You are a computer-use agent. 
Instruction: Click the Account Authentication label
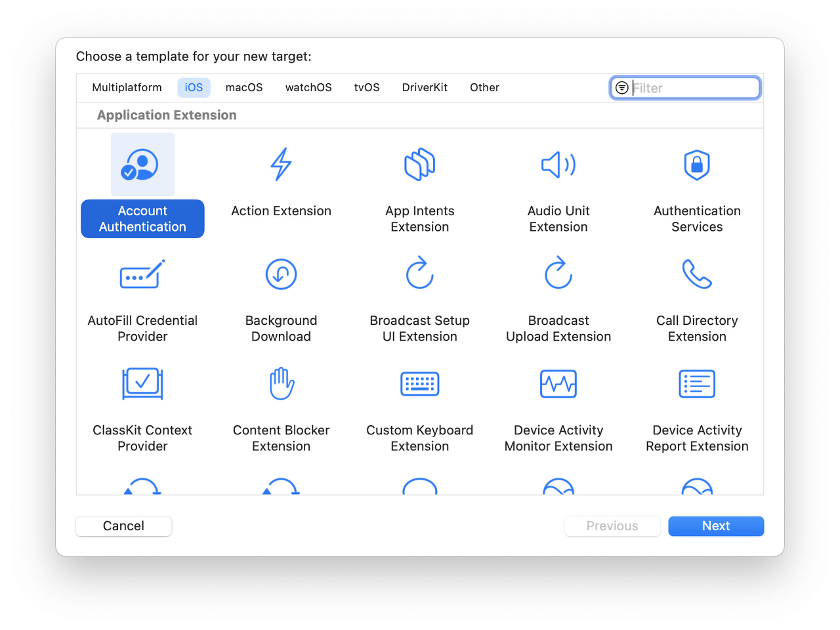142,219
